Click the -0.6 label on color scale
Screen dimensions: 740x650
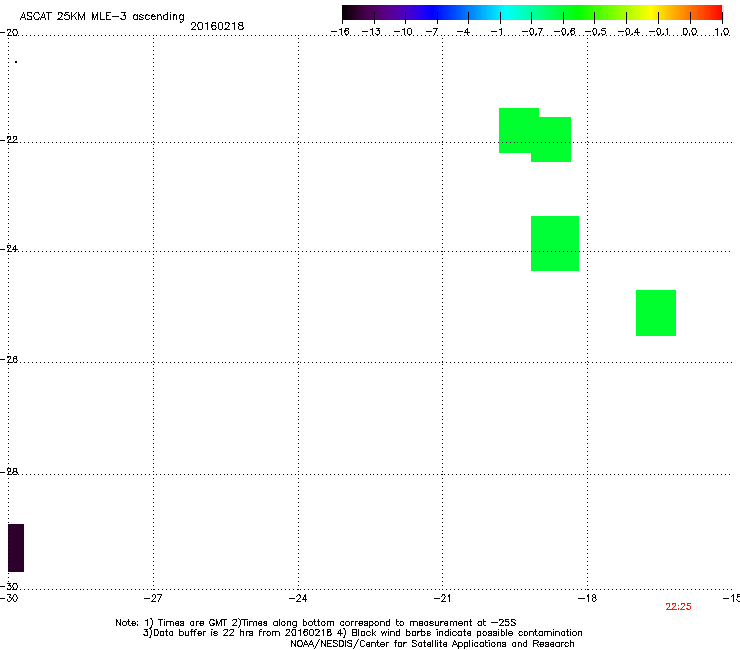tap(564, 32)
